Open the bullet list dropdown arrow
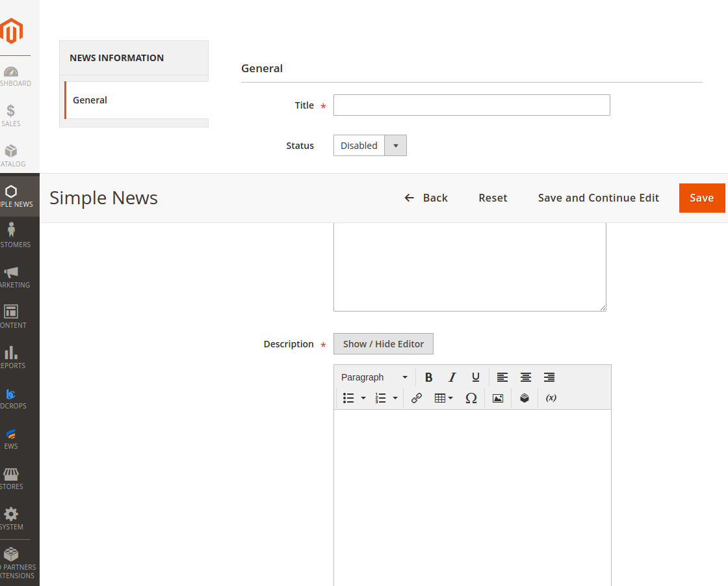 363,398
